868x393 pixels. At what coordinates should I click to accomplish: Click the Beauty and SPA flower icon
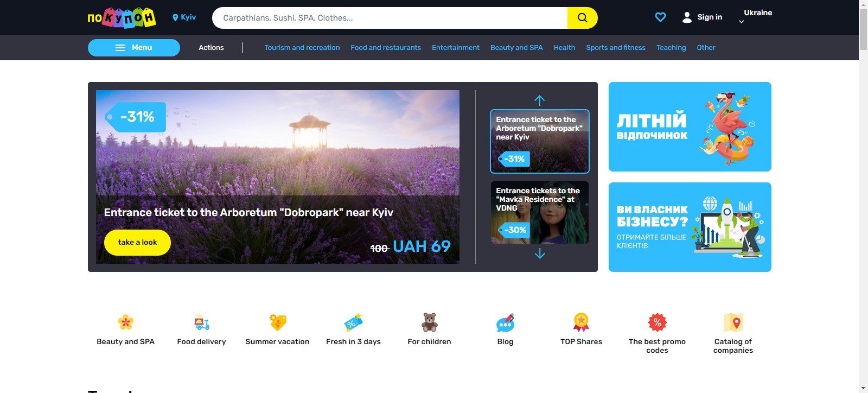[125, 322]
